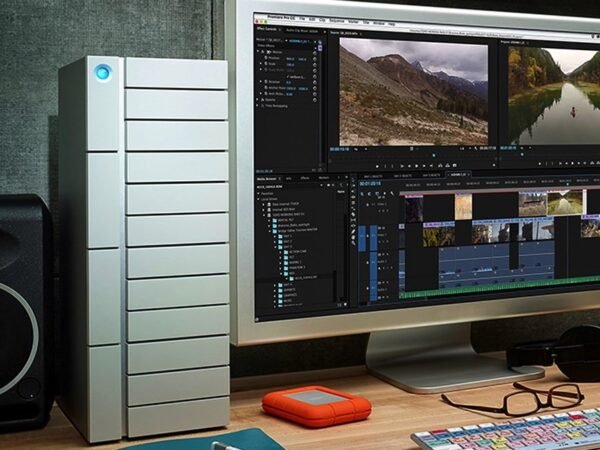Choose the Selection tool in Tools panel
600x450 pixels.
pos(353,180)
